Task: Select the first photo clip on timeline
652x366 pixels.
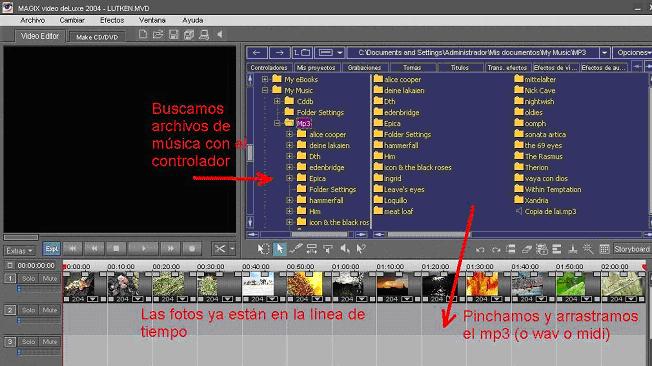Action: [84, 286]
